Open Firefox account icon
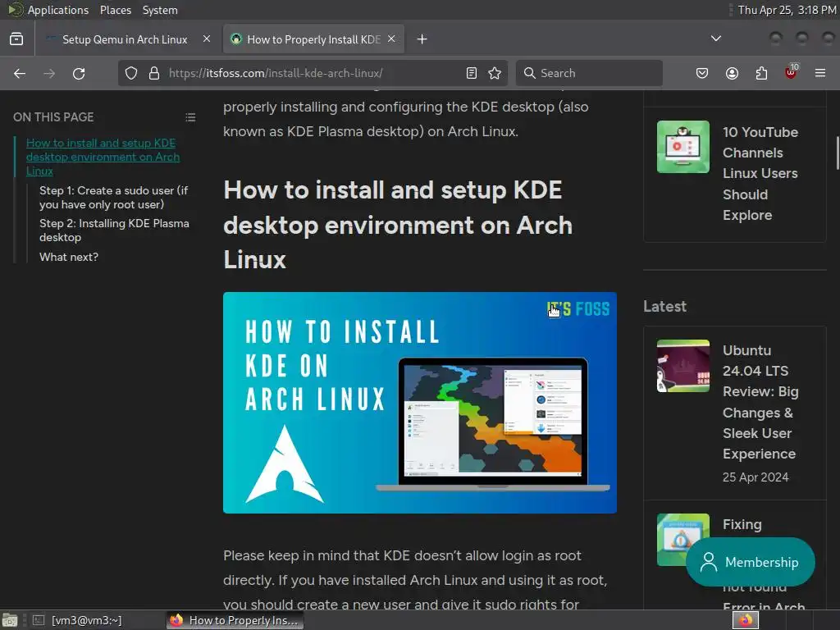The height and width of the screenshot is (630, 840). pos(732,73)
